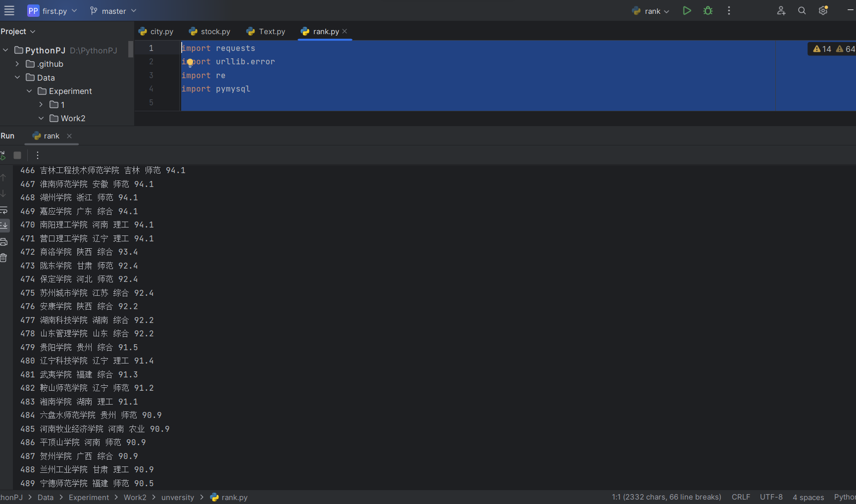Open the Project view dropdown
This screenshot has height=504, width=856.
point(18,31)
